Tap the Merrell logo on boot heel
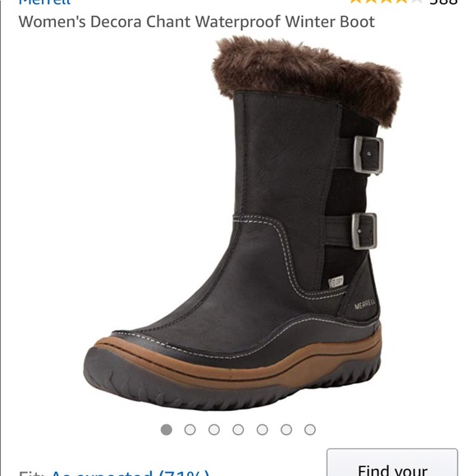Image resolution: width=476 pixels, height=476 pixels. tap(364, 304)
